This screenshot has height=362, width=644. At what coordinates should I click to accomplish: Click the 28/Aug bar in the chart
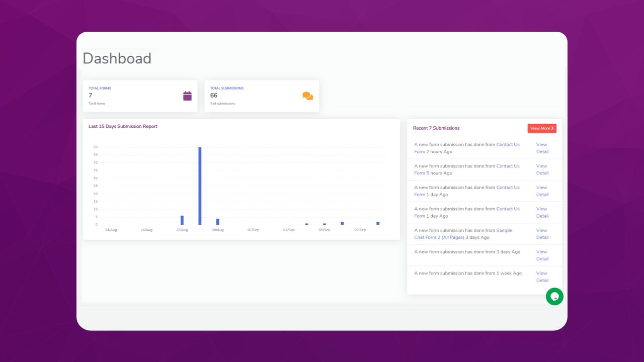(182, 220)
